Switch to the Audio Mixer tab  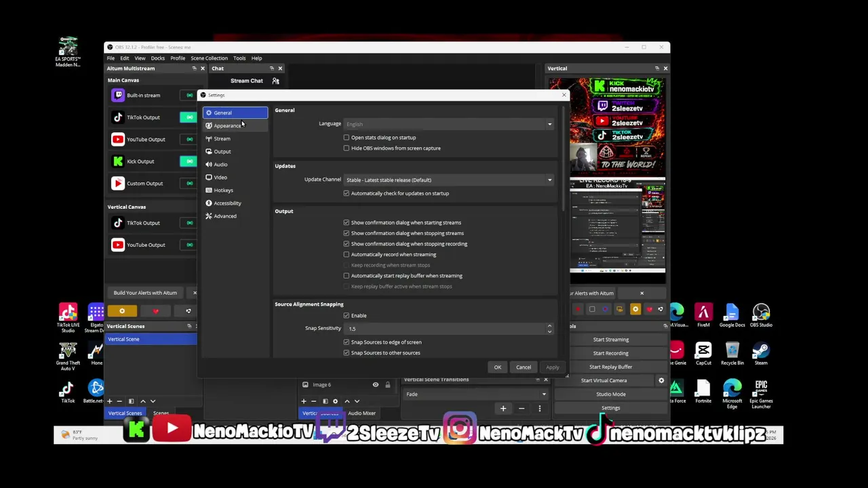click(x=361, y=413)
